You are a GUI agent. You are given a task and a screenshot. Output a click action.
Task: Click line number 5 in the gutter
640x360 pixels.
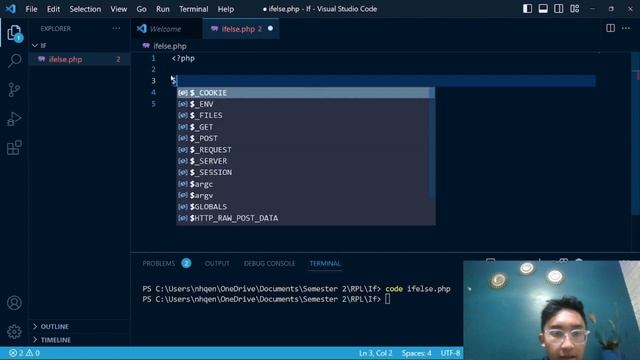(153, 104)
